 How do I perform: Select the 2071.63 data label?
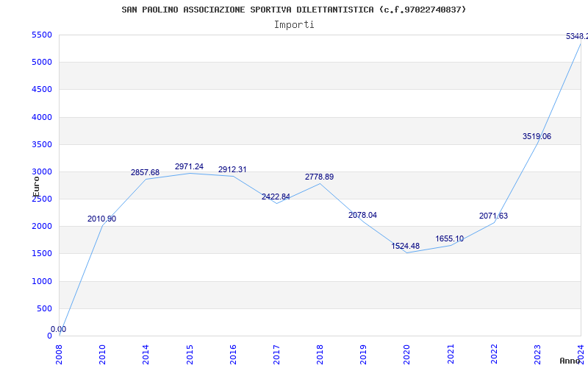coord(493,216)
